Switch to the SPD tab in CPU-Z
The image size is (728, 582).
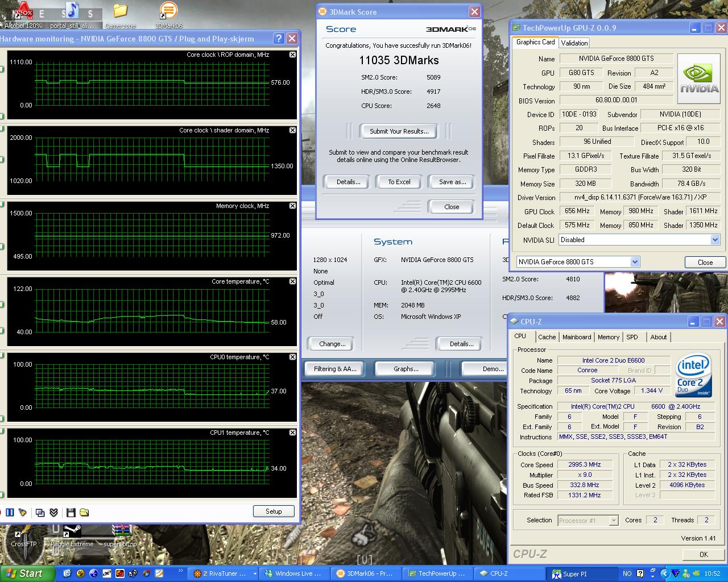coord(632,337)
